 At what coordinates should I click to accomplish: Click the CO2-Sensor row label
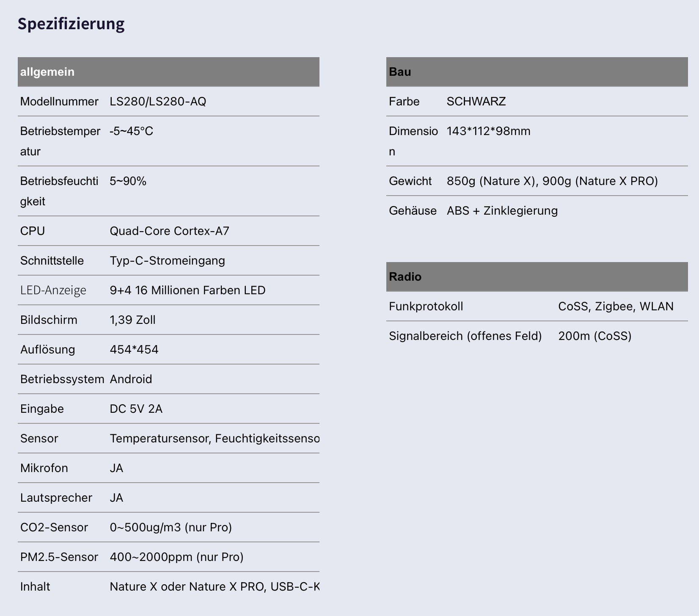54,528
